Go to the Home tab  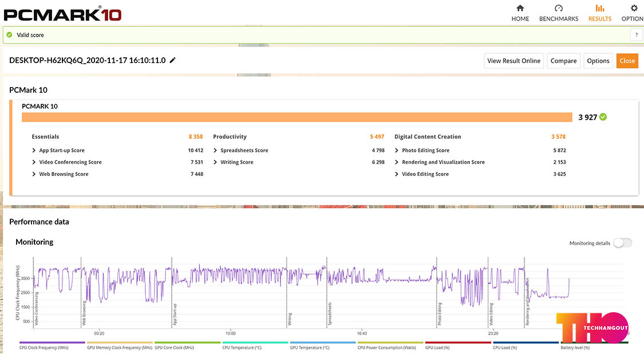520,13
